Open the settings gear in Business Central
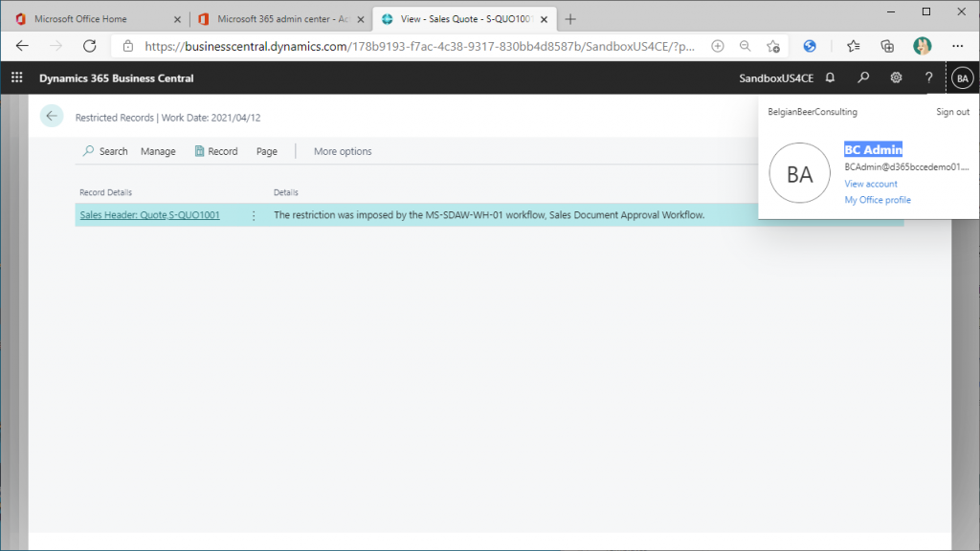980x551 pixels. point(896,77)
